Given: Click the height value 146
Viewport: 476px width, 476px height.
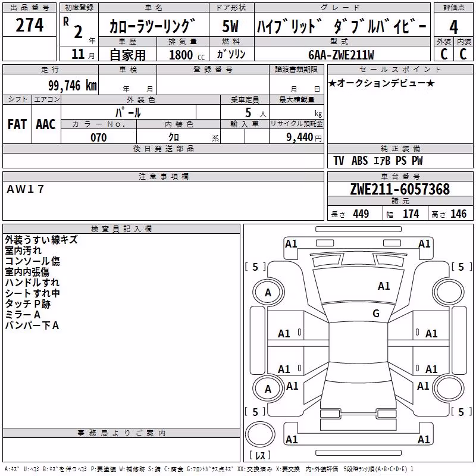Looking at the screenshot, I should (458, 214).
